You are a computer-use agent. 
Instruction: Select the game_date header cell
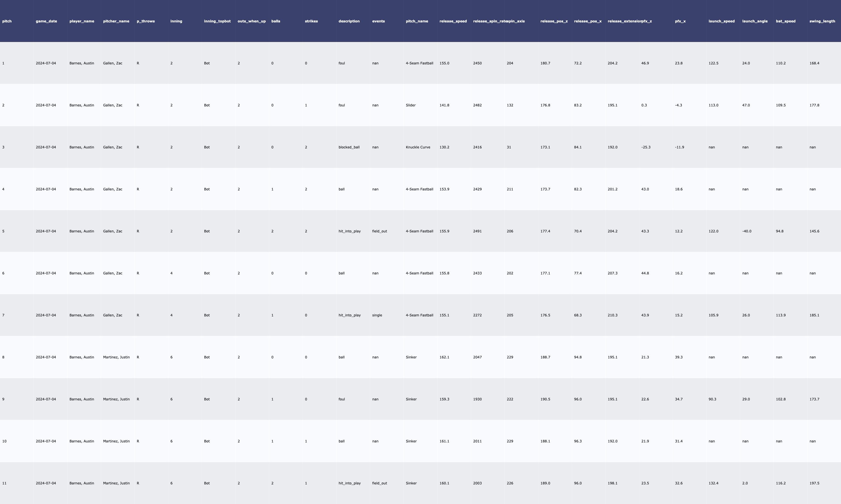46,21
